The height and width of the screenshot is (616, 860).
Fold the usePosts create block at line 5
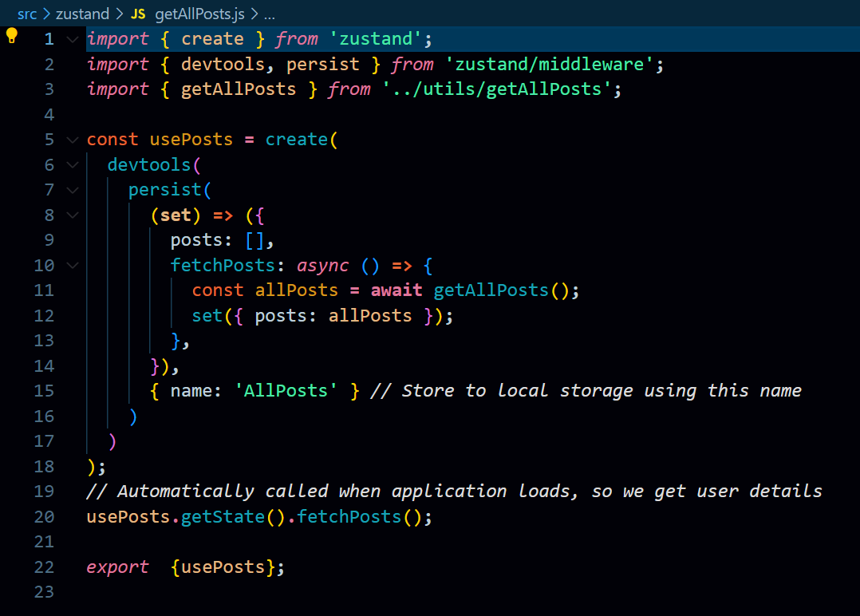(x=72, y=140)
